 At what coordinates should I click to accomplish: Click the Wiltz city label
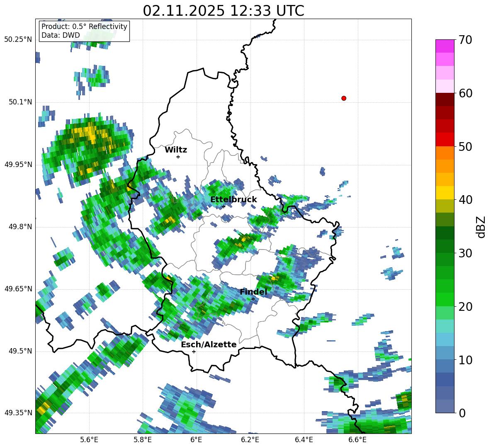176,150
